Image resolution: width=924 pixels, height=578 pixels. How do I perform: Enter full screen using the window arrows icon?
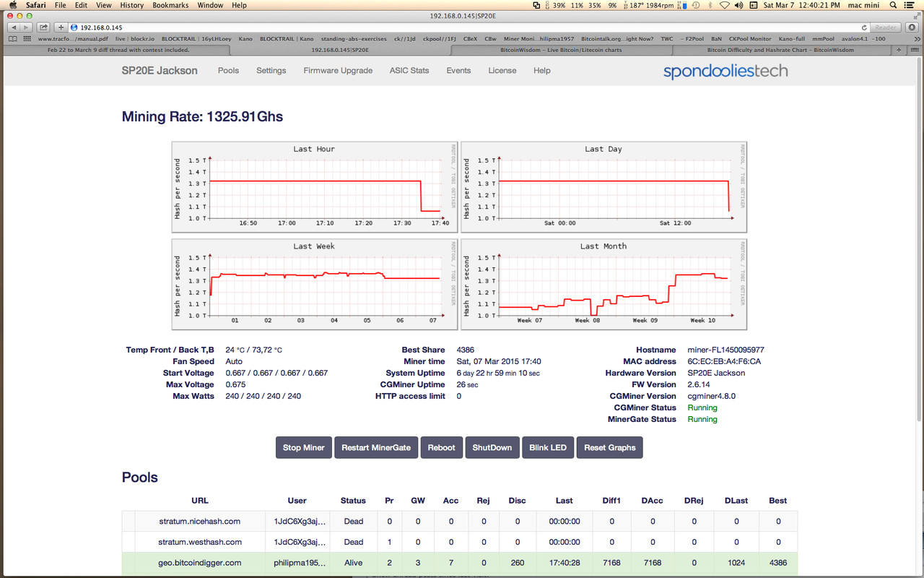coord(916,15)
